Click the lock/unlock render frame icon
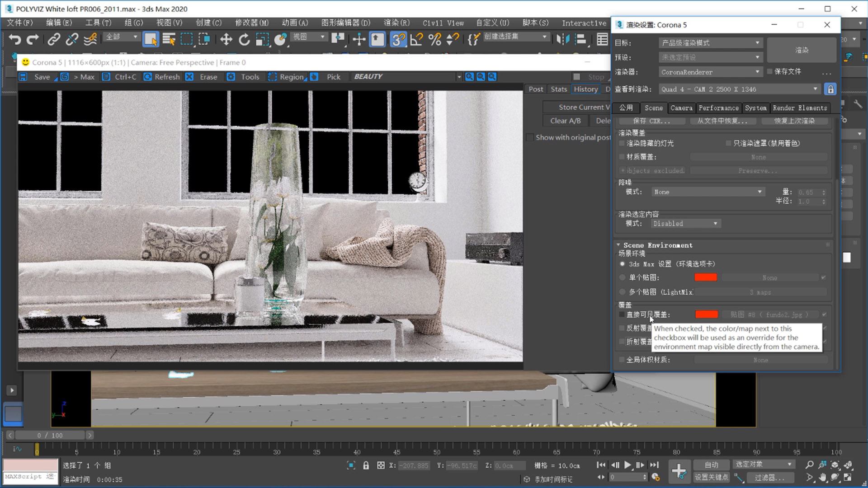Image resolution: width=868 pixels, height=488 pixels. (x=830, y=89)
